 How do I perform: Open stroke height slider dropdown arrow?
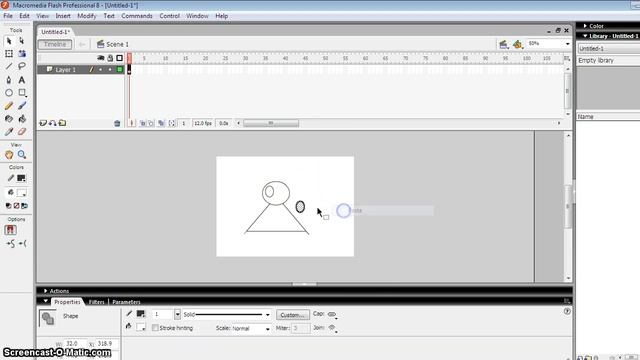[x=177, y=314]
